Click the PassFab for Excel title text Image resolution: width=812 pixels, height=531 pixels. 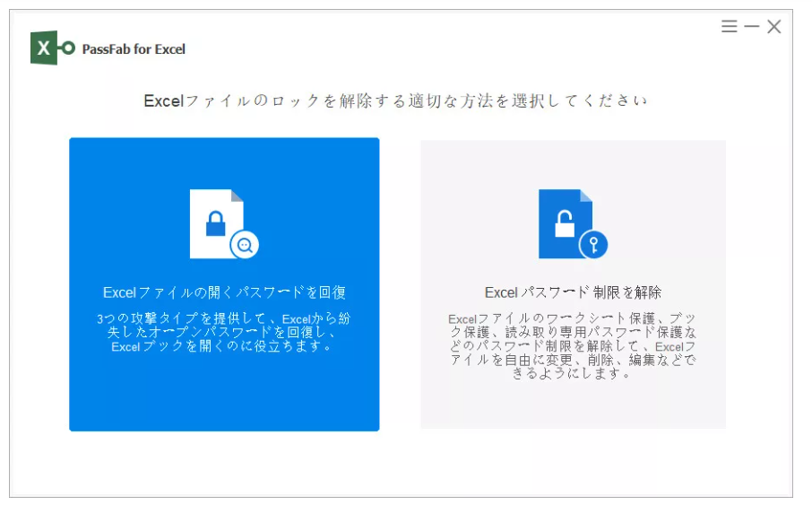coord(134,49)
